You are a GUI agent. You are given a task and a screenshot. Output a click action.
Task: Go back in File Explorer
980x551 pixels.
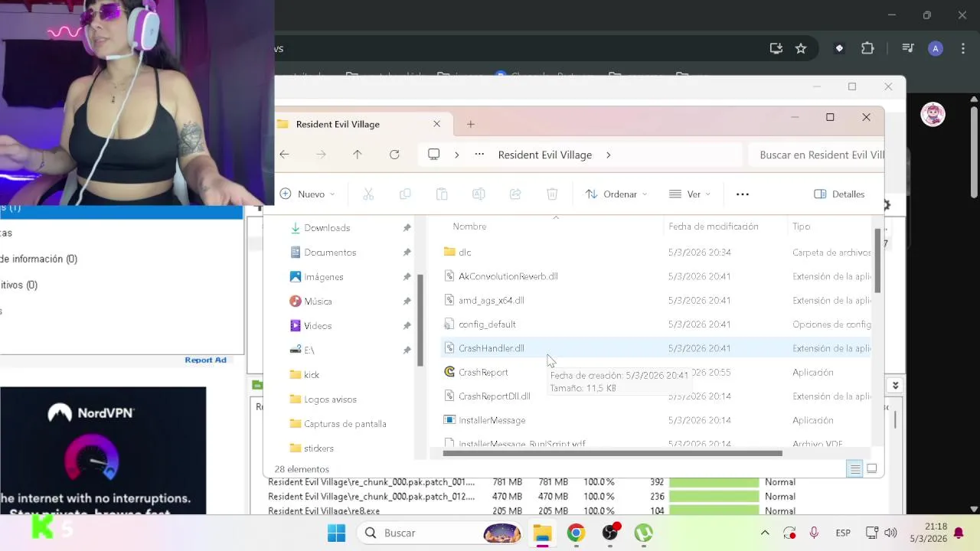284,155
